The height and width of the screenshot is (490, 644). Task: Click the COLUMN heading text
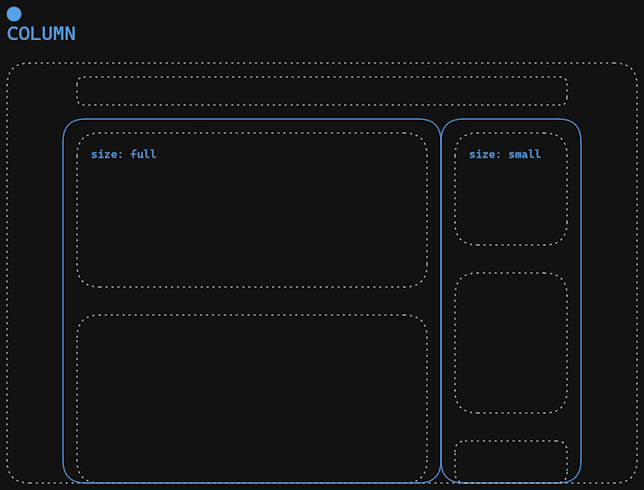coord(41,34)
